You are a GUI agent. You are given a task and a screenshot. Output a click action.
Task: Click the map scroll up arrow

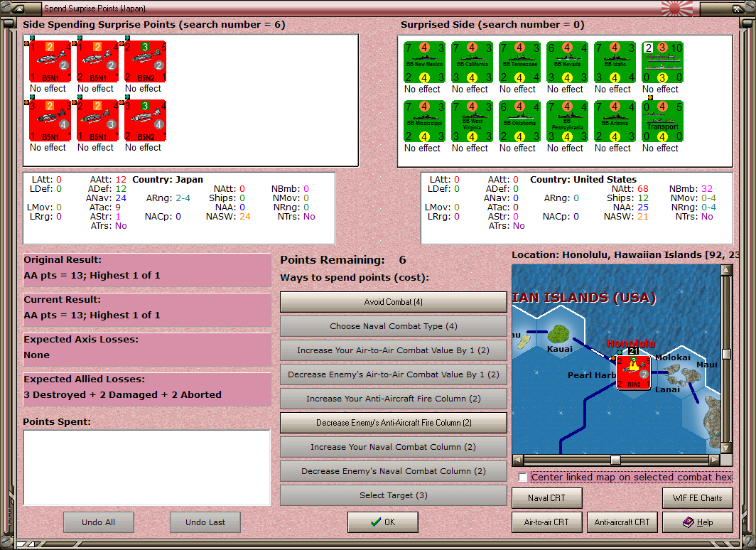pyautogui.click(x=726, y=269)
